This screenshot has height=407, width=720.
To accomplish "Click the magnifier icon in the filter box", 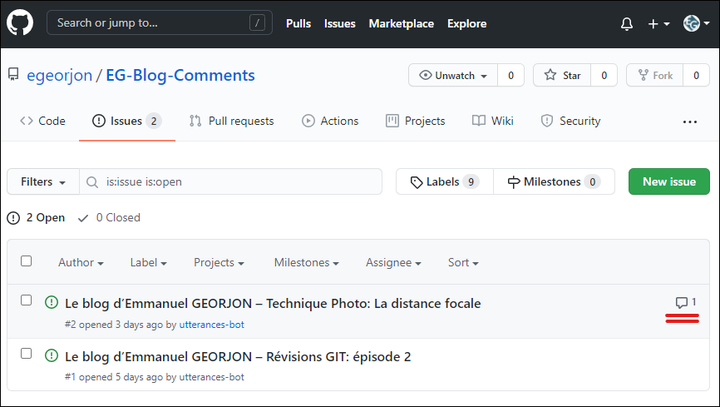I will [x=92, y=182].
